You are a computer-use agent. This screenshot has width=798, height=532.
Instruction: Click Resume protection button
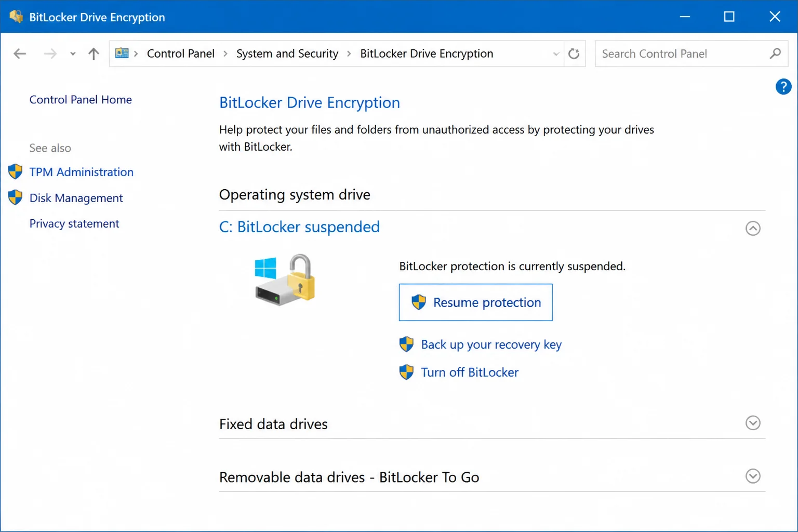click(475, 302)
